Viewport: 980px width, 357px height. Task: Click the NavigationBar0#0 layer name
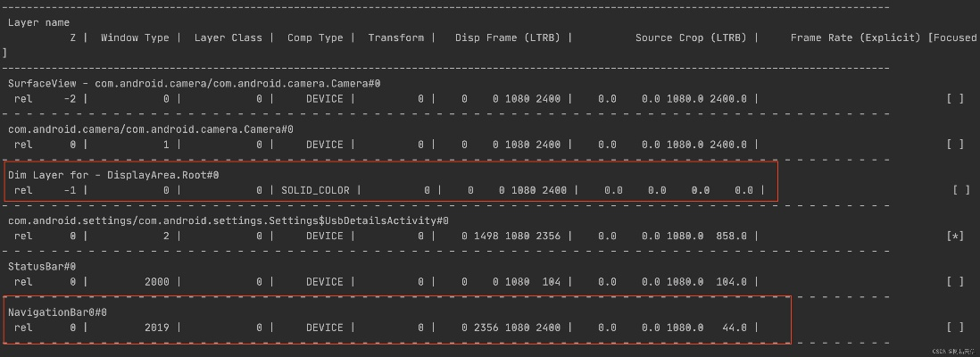coord(57,312)
